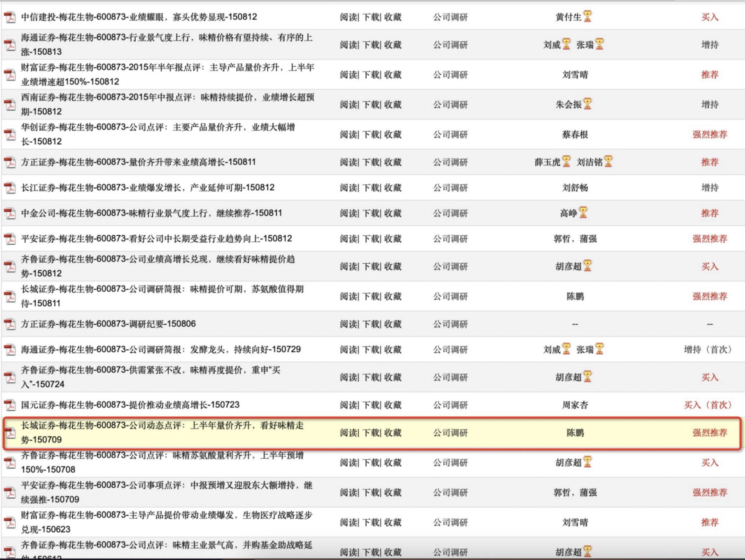Open PDF icon for 财富证券 report dated 150623

pyautogui.click(x=10, y=523)
